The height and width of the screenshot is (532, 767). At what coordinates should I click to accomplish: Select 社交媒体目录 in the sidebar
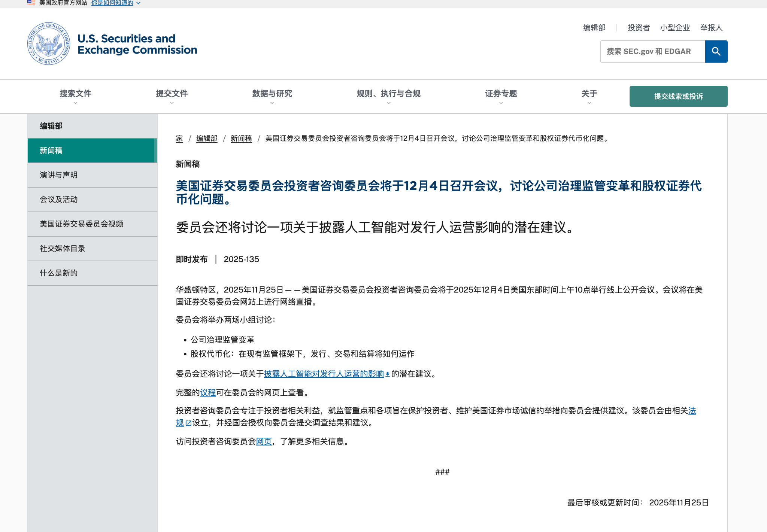point(61,248)
